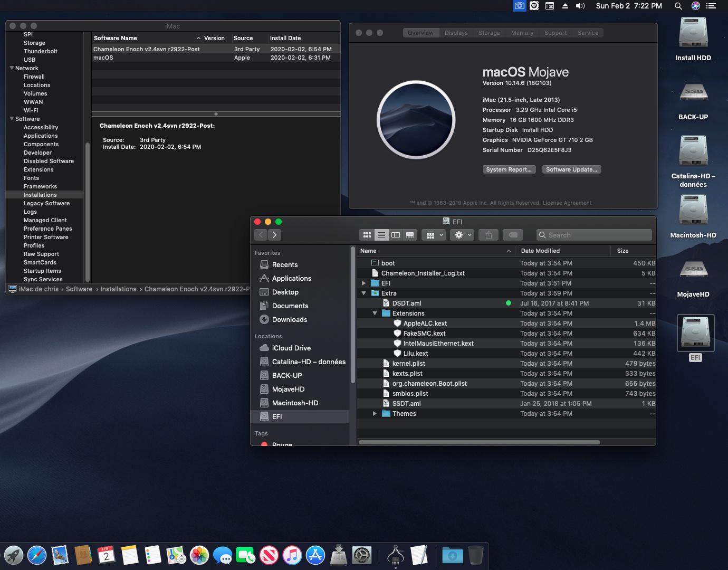The image size is (728, 570).
Task: Sort Finder list by Size column
Action: point(633,251)
